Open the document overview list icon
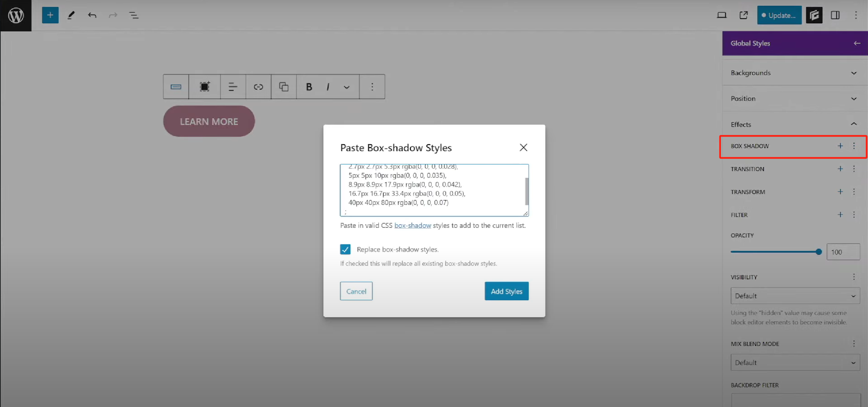The image size is (868, 407). [x=134, y=15]
